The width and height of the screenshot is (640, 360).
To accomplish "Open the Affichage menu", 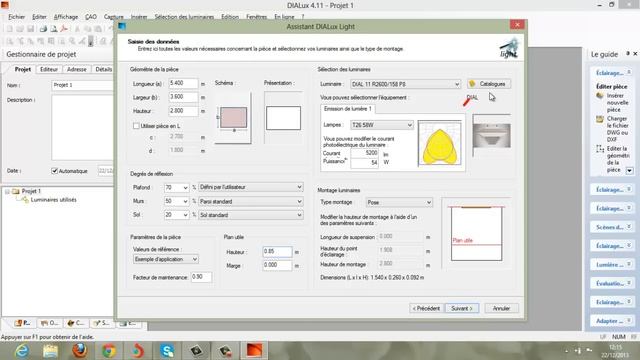I will [66, 17].
